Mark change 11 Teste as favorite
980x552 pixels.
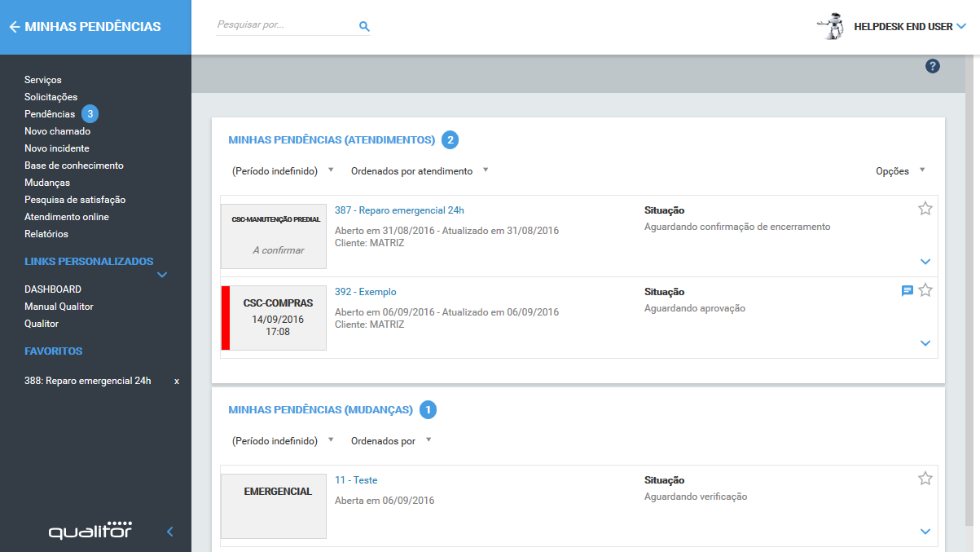[925, 479]
